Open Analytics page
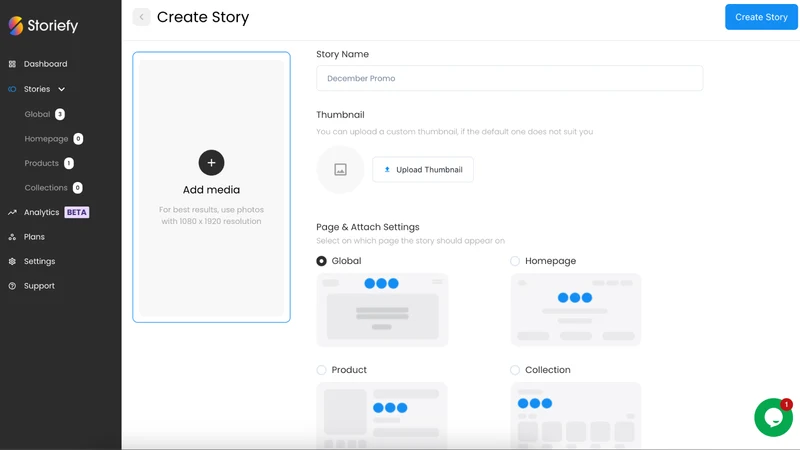Image resolution: width=800 pixels, height=450 pixels. [x=41, y=212]
